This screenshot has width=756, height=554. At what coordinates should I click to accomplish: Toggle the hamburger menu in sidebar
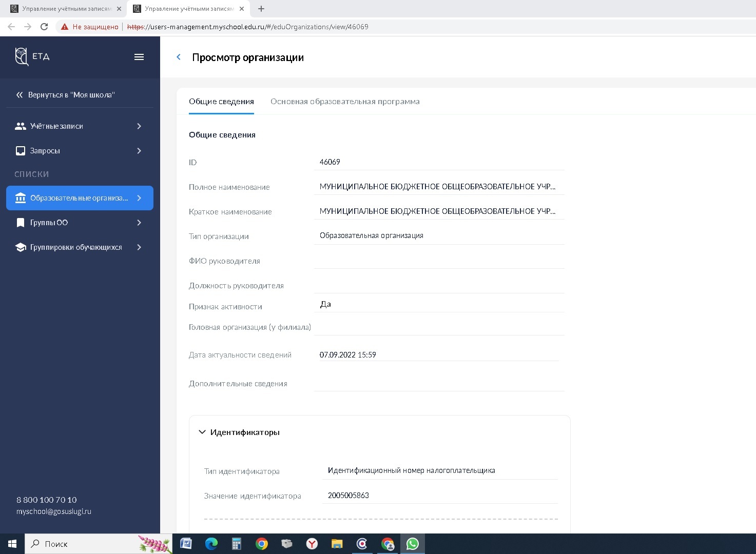pos(139,57)
